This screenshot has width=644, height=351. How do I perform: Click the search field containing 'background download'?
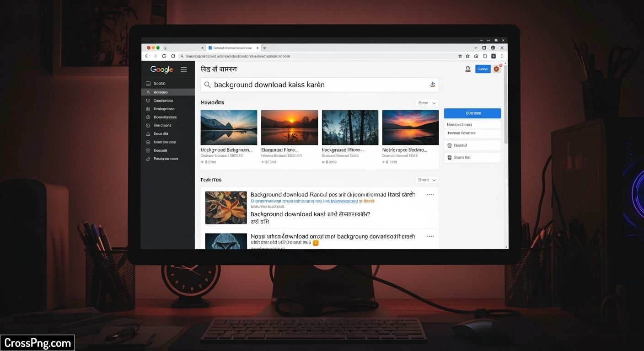[320, 85]
